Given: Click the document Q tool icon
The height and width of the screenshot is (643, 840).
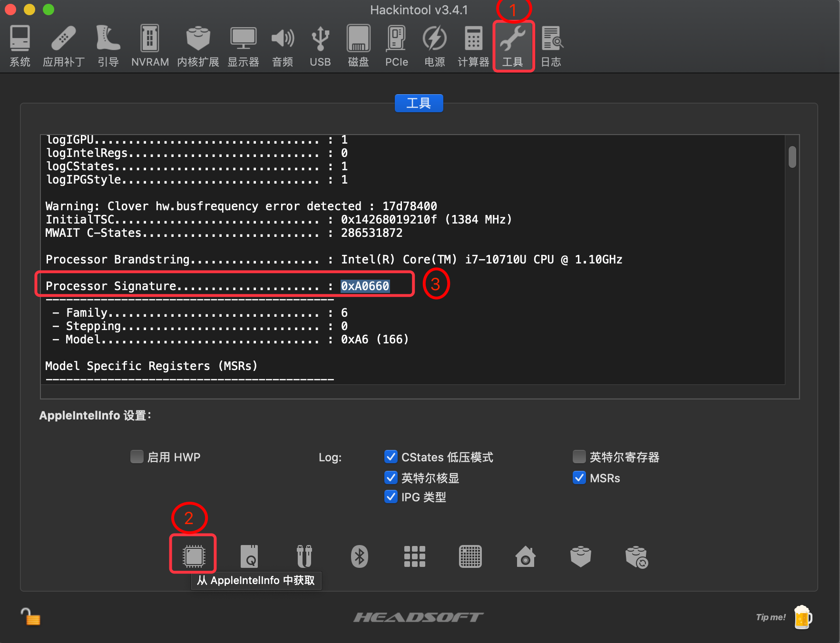Looking at the screenshot, I should [x=249, y=556].
